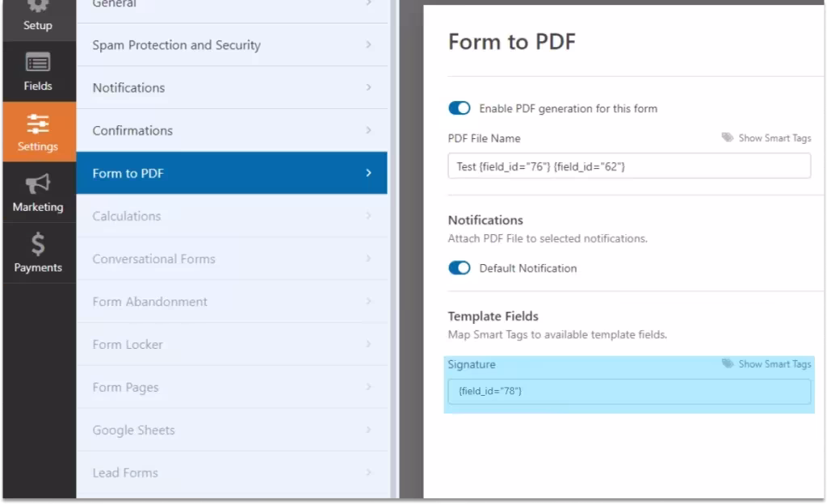This screenshot has width=827, height=504.
Task: Select the Settings sliders icon
Action: click(38, 124)
